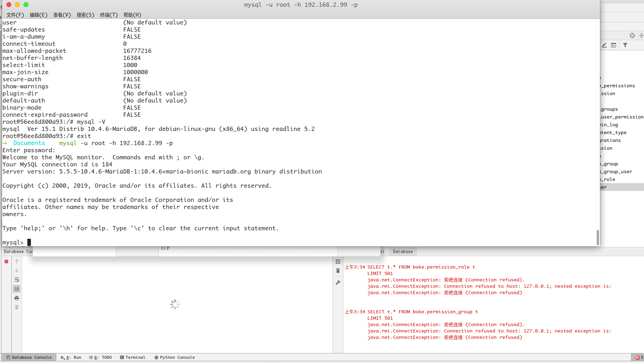This screenshot has width=644, height=363.
Task: Select the in_log table in database tree
Action: click(x=609, y=125)
